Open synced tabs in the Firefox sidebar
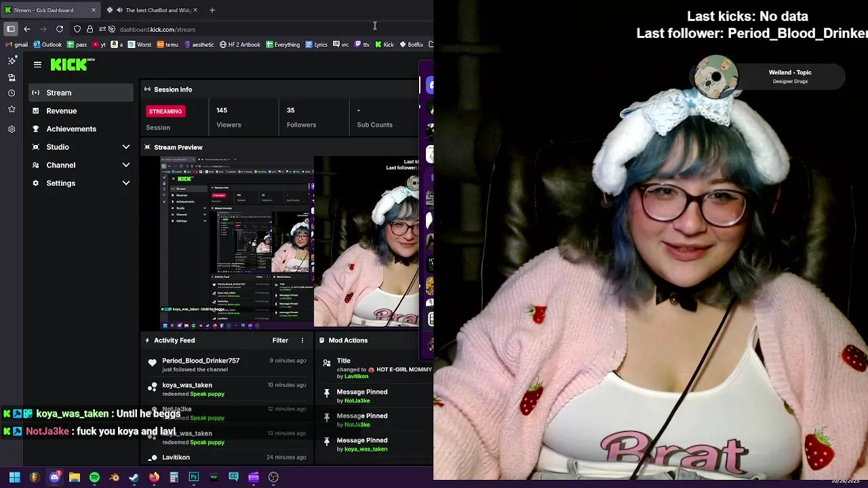The width and height of the screenshot is (868, 488). coord(12,77)
